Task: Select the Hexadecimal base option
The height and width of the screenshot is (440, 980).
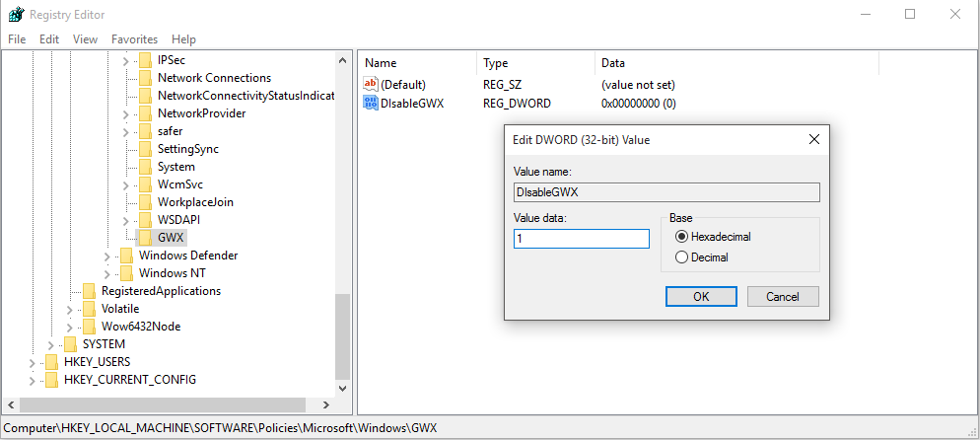Action: coord(682,237)
